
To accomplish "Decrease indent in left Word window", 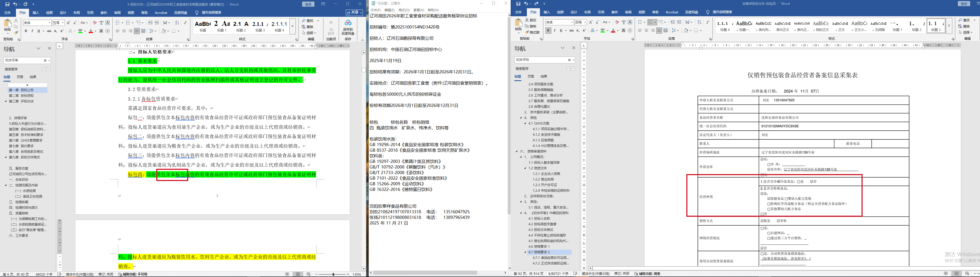I will point(150,23).
